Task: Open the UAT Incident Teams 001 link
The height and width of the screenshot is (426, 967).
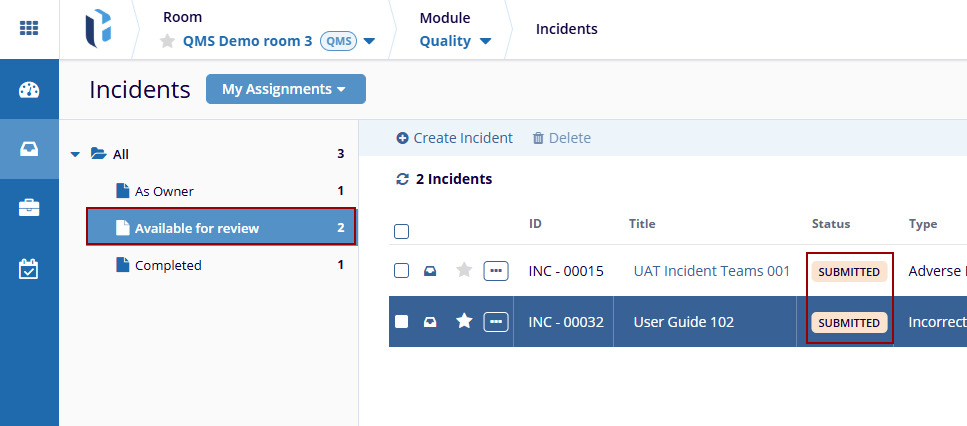Action: 711,271
